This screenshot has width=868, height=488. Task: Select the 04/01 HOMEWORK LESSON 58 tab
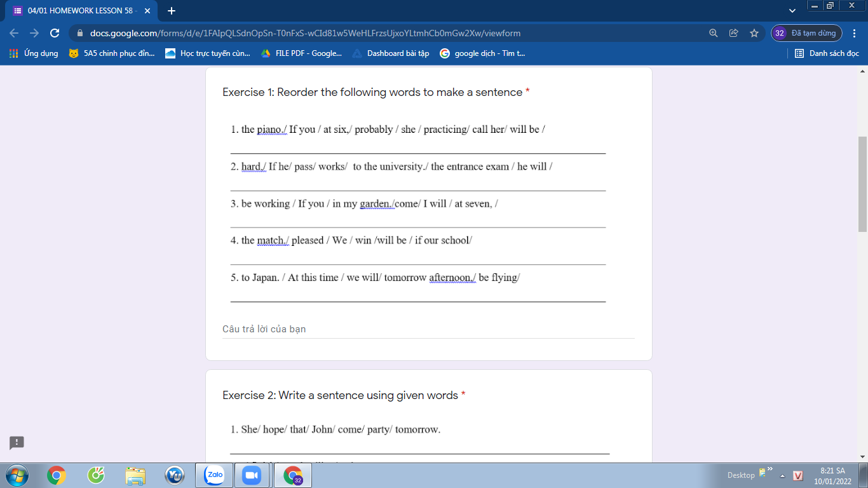tap(81, 11)
